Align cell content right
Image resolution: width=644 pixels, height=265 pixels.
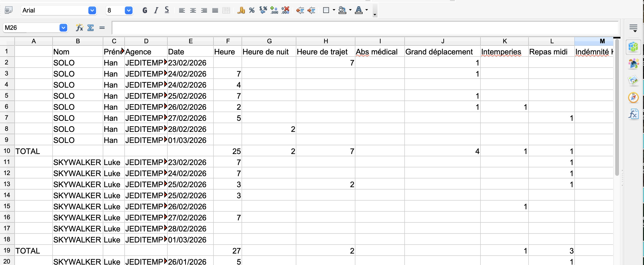pyautogui.click(x=204, y=10)
